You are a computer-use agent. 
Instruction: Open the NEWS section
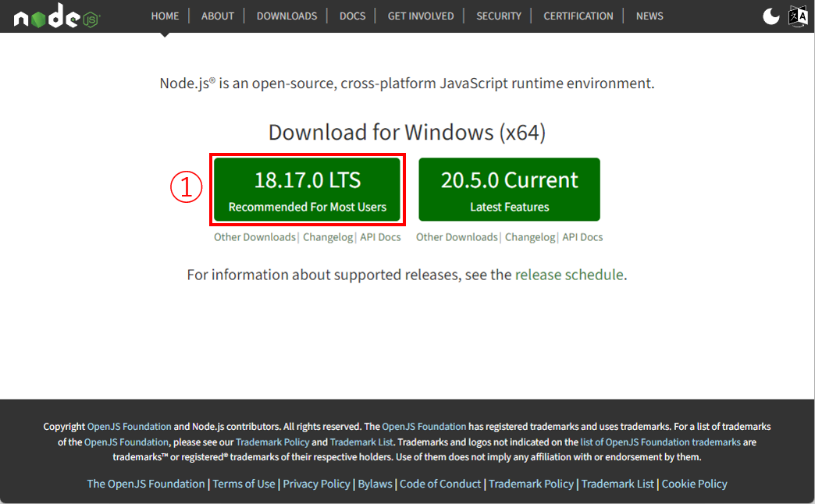[x=649, y=16]
